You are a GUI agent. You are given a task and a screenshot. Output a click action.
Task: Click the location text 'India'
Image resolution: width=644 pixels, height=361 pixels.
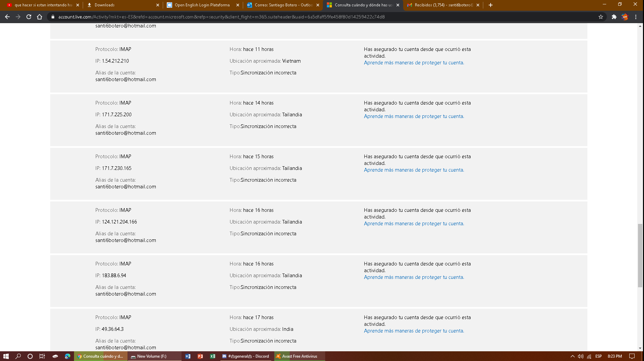(x=288, y=329)
